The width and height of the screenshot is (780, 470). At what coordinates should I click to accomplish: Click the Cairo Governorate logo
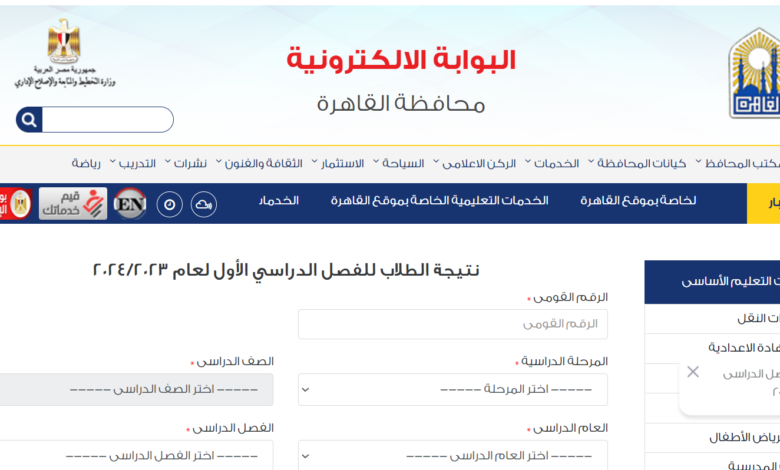coord(754,73)
